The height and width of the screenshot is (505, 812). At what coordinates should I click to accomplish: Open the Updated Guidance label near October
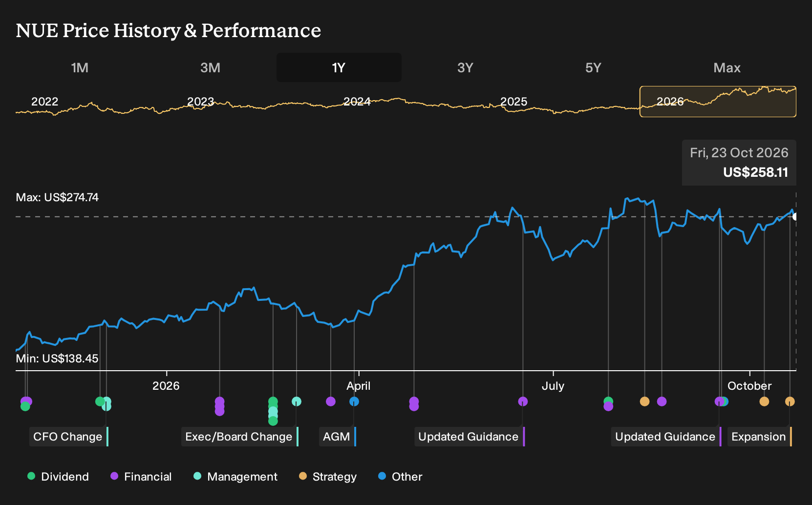coord(665,437)
